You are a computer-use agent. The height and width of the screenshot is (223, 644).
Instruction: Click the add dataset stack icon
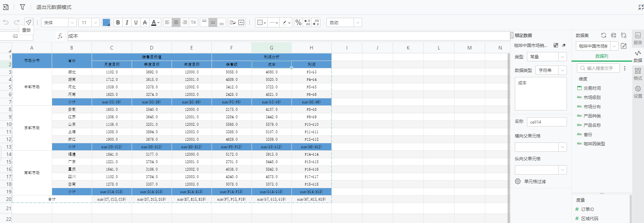click(x=614, y=35)
